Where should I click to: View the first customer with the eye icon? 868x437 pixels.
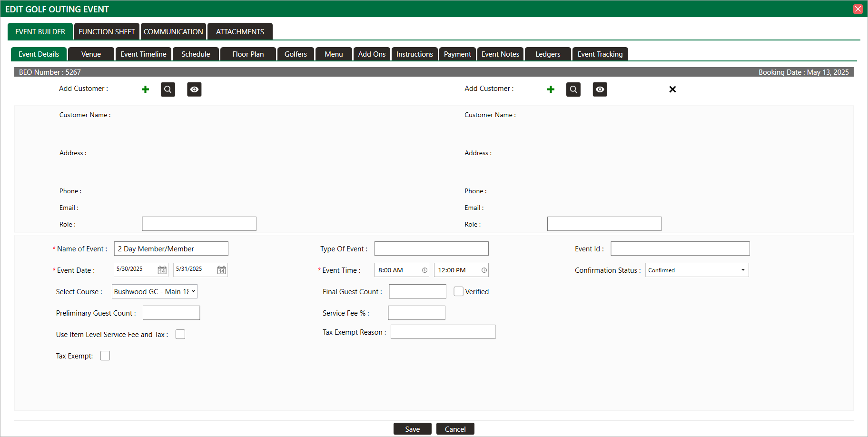tap(194, 89)
